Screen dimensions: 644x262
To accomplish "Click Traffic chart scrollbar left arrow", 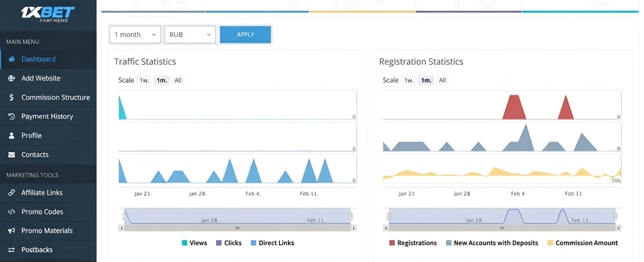I will click(x=121, y=227).
